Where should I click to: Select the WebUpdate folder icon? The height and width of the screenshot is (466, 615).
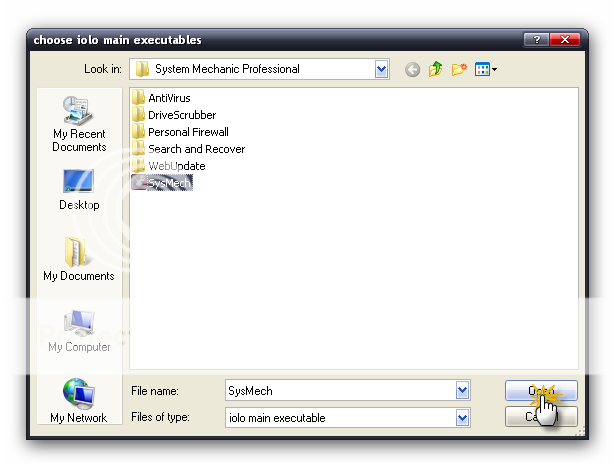coord(138,166)
